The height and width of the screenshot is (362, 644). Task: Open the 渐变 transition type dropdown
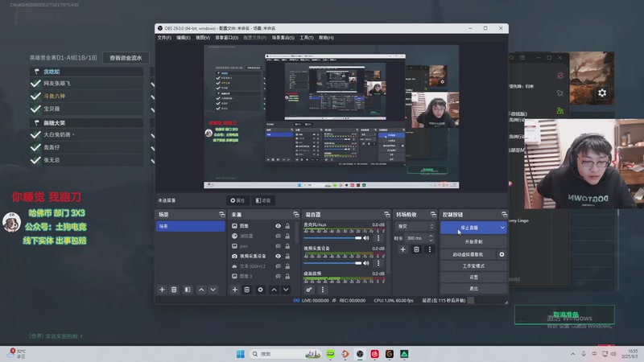(x=415, y=226)
